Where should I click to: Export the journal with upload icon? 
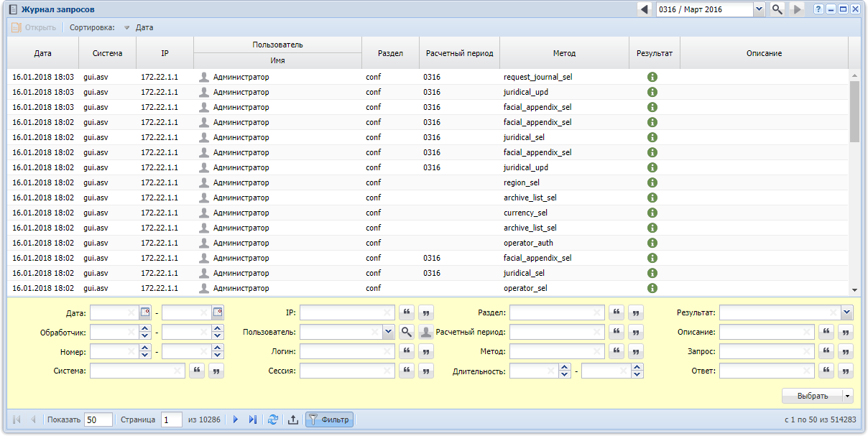293,419
